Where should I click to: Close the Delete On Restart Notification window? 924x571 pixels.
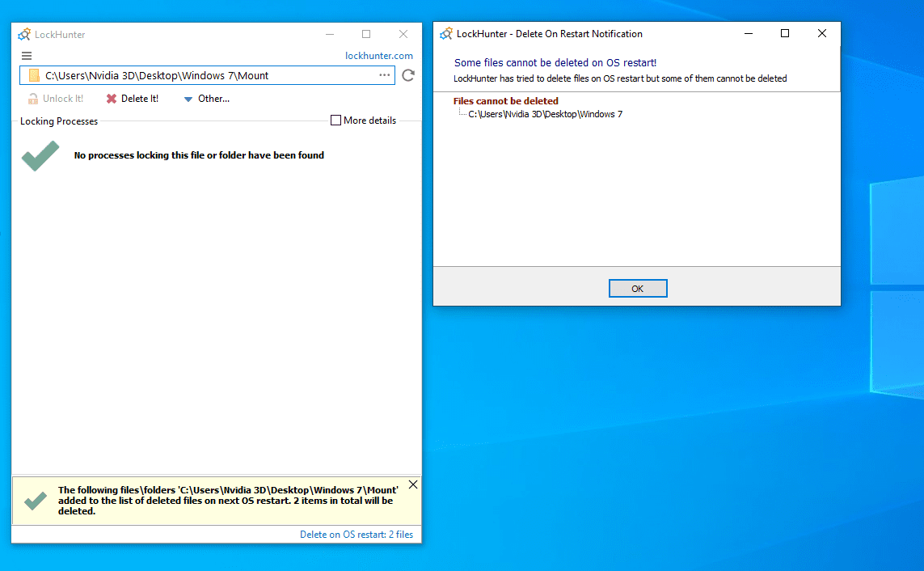pos(822,34)
